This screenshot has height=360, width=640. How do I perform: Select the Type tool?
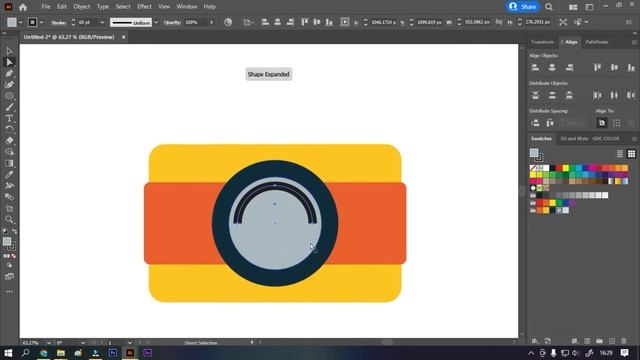tap(9, 118)
